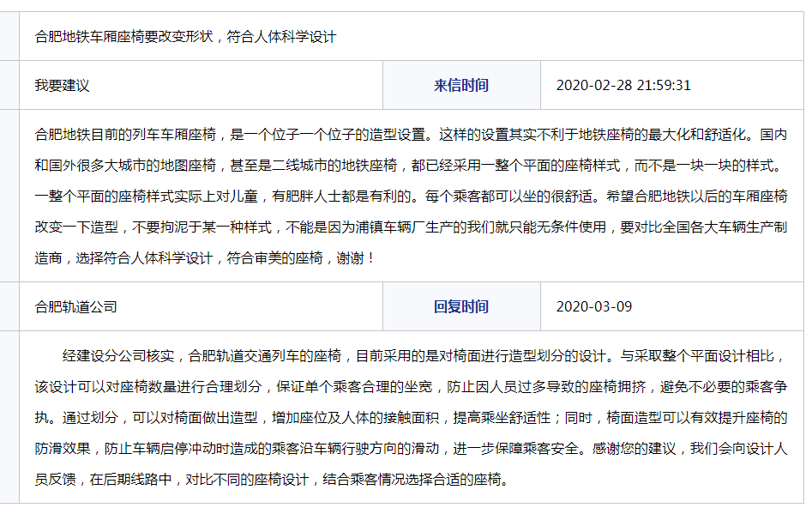Click the reply line starting "该设计可以对座椅数量"
This screenshot has height=514, width=812.
[411, 386]
